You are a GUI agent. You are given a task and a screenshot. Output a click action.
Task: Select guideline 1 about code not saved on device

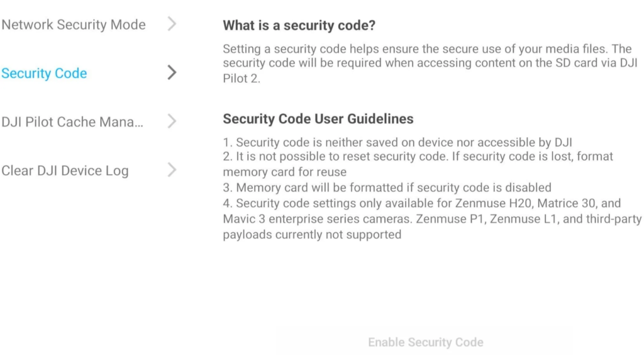tap(397, 142)
